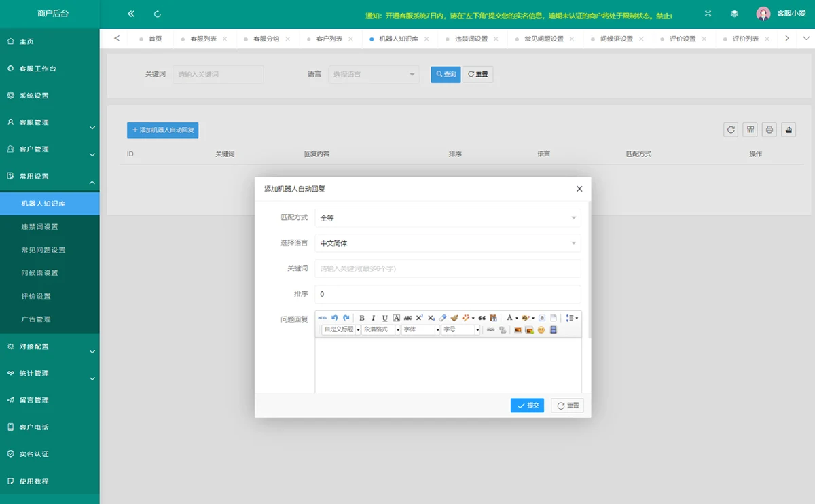Insert an emoticon using the smiley icon
This screenshot has width=815, height=504.
click(x=541, y=330)
